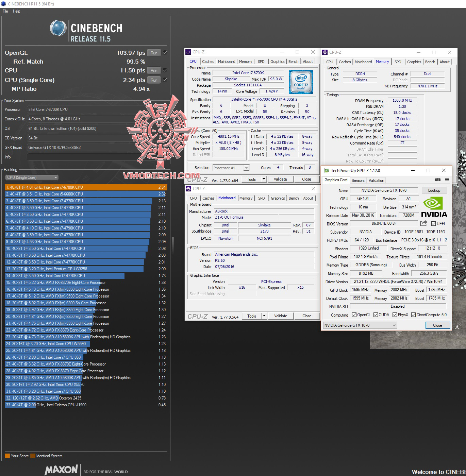Select ranking row 2 for Core i5-6600K
The image size is (466, 476).
pos(86,194)
